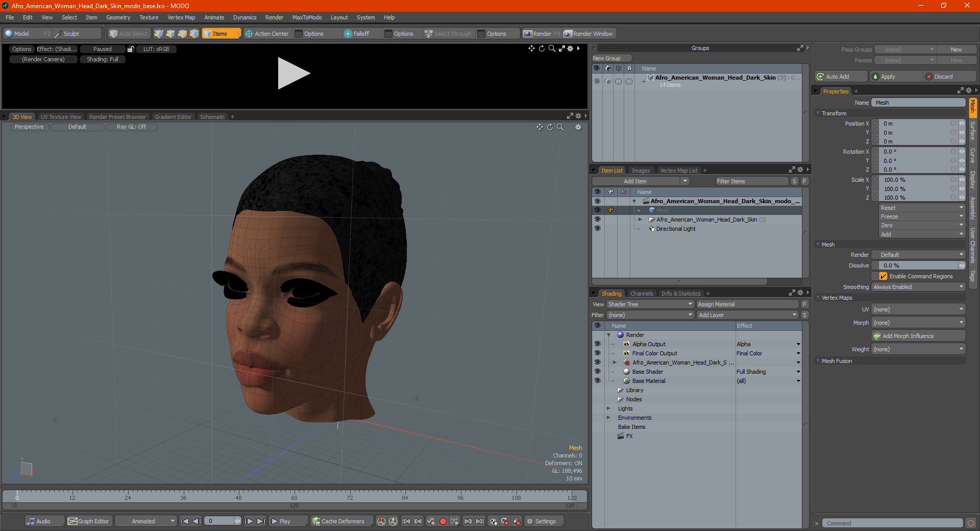The width and height of the screenshot is (980, 531).
Task: Click the Command input field
Action: (892, 523)
